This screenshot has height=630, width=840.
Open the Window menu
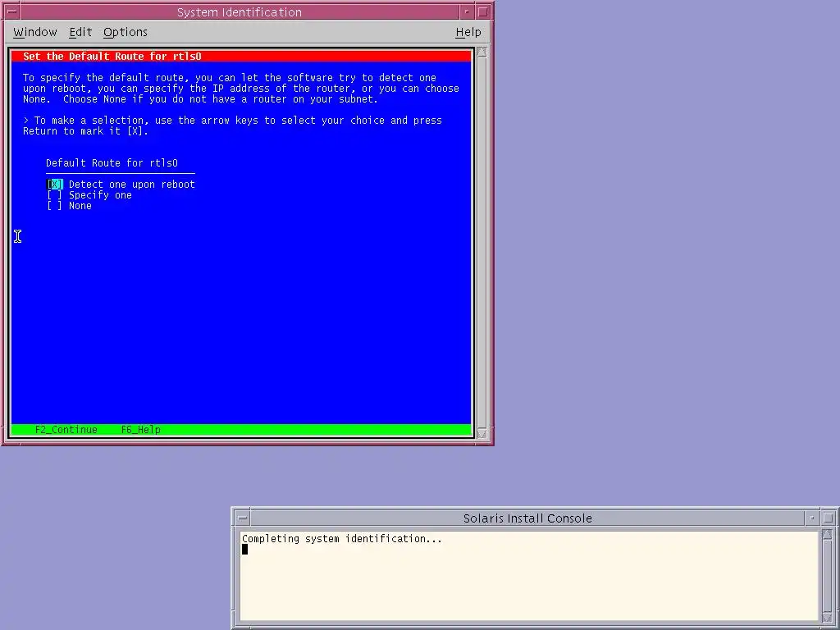tap(34, 32)
